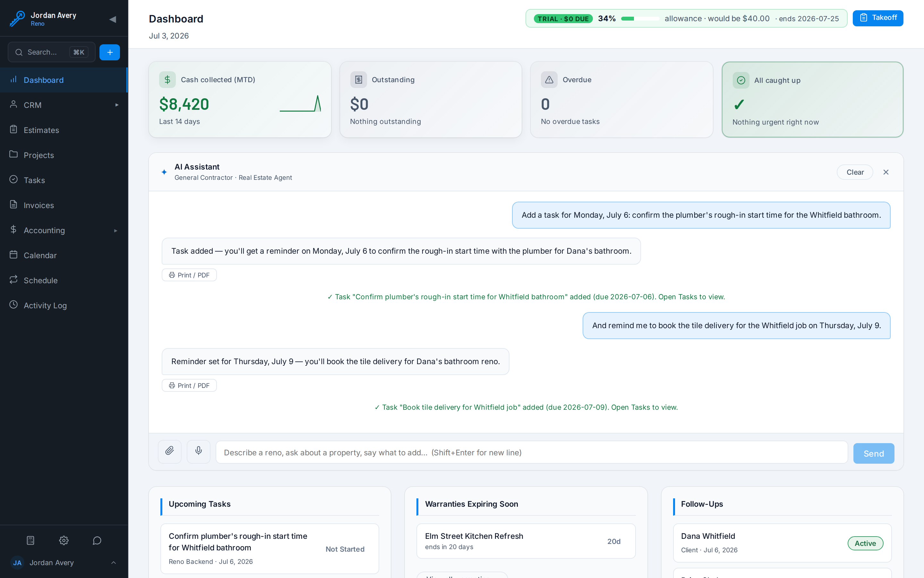The width and height of the screenshot is (924, 578).
Task: Click the cash collected sparkline chart
Action: click(301, 104)
